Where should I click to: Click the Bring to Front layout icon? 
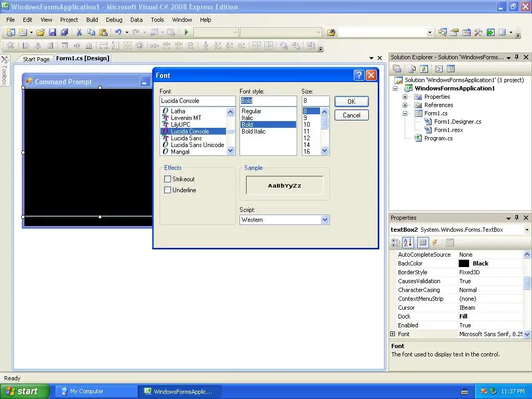click(x=284, y=46)
